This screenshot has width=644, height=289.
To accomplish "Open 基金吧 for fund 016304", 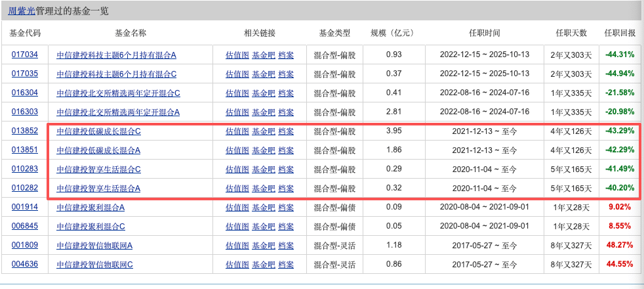I will 264,93.
